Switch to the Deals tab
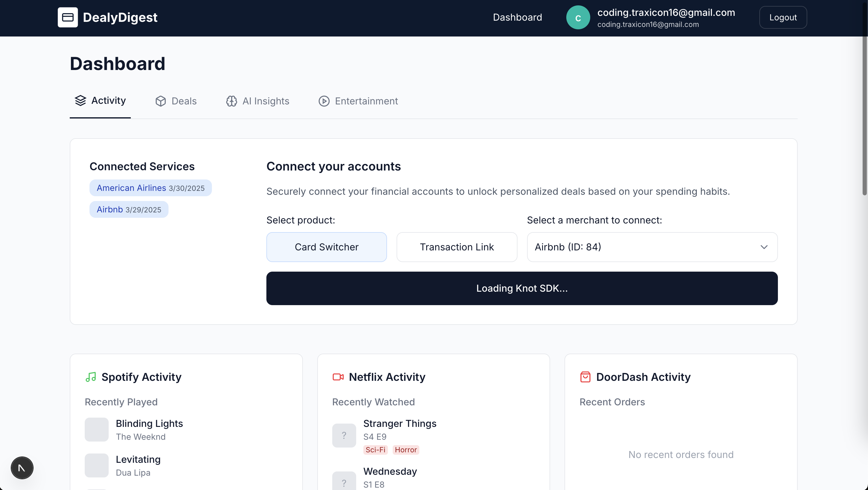This screenshot has height=490, width=868. (x=176, y=101)
